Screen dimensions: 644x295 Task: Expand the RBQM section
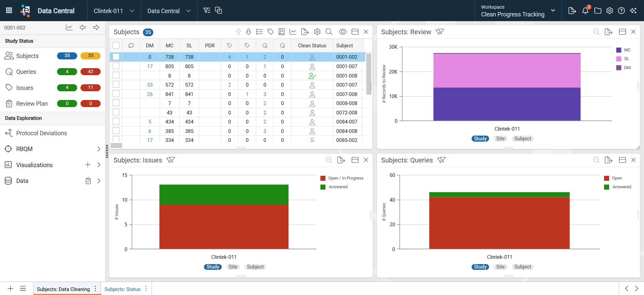click(99, 149)
